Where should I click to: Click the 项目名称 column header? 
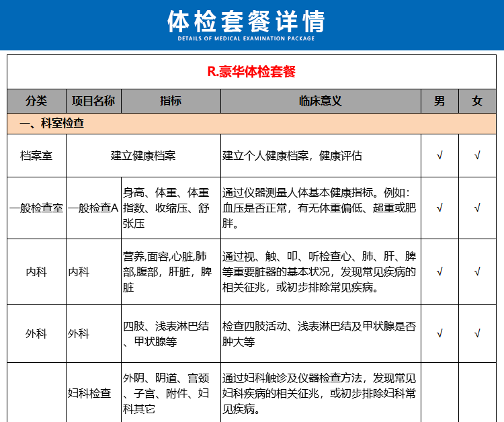(x=93, y=101)
